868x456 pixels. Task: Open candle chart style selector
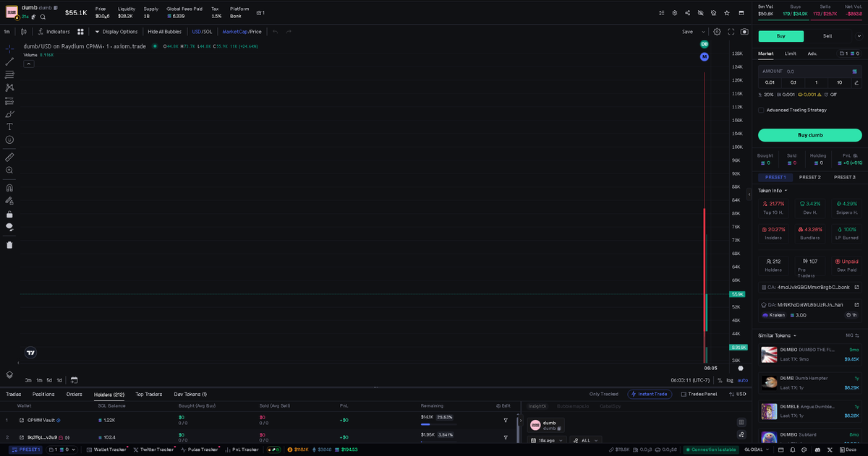coord(24,32)
